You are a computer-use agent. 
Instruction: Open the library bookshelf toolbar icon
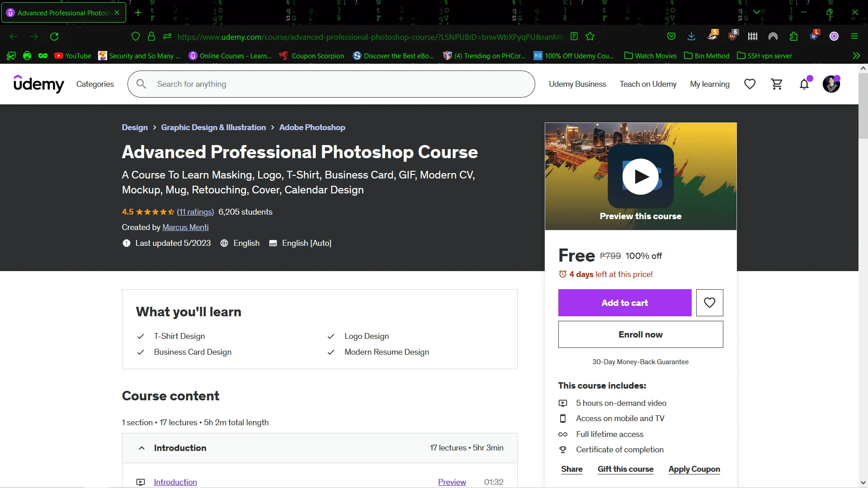point(753,37)
